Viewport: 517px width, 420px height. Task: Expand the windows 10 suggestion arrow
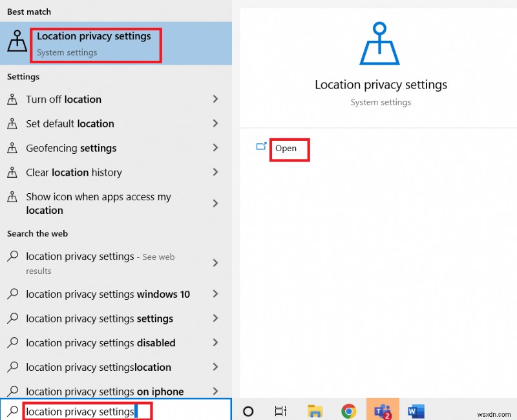coord(215,294)
